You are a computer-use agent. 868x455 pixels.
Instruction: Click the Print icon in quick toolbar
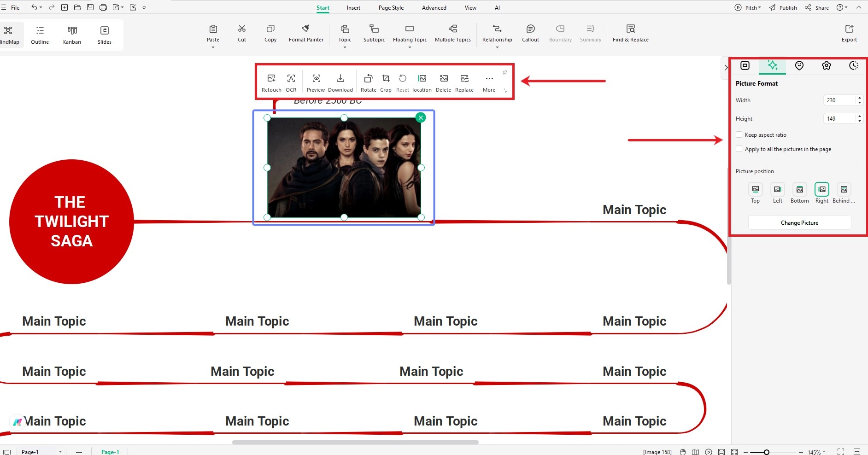coord(103,7)
